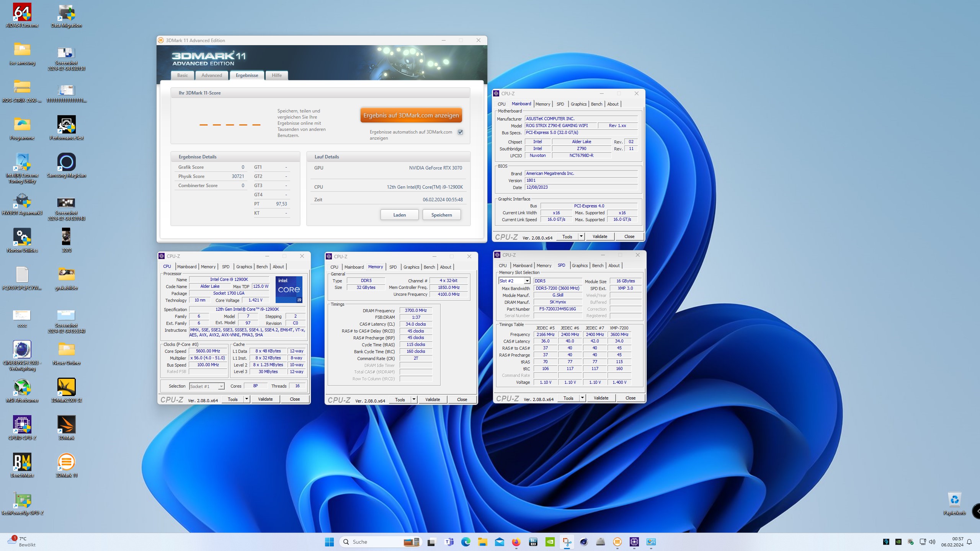Click the Windows Start button
The height and width of the screenshot is (551, 980).
click(x=329, y=542)
